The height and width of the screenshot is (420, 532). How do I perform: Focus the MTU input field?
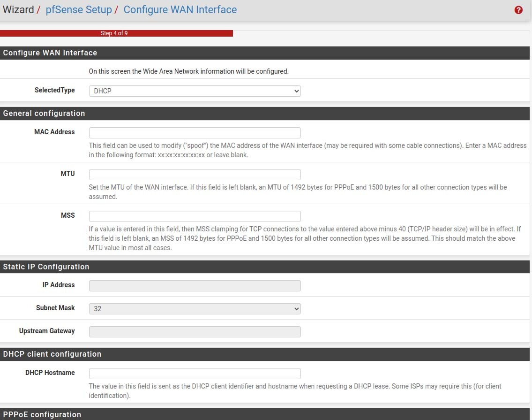tap(195, 174)
